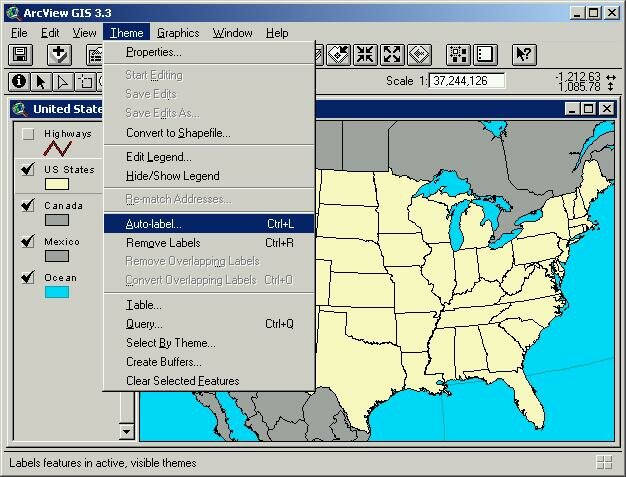Screen dimensions: 626x477
Task: Maximize the United States view window
Action: pos(589,109)
